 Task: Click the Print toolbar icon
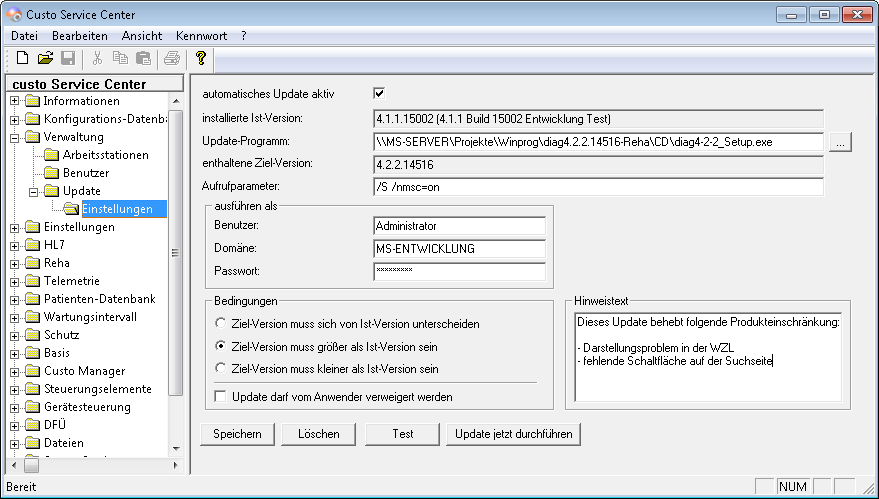coord(172,58)
